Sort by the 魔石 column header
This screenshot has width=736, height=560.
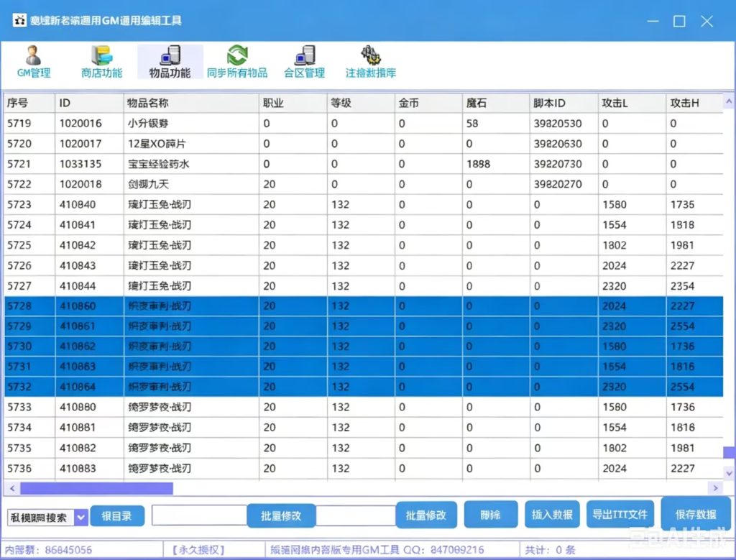pyautogui.click(x=496, y=103)
